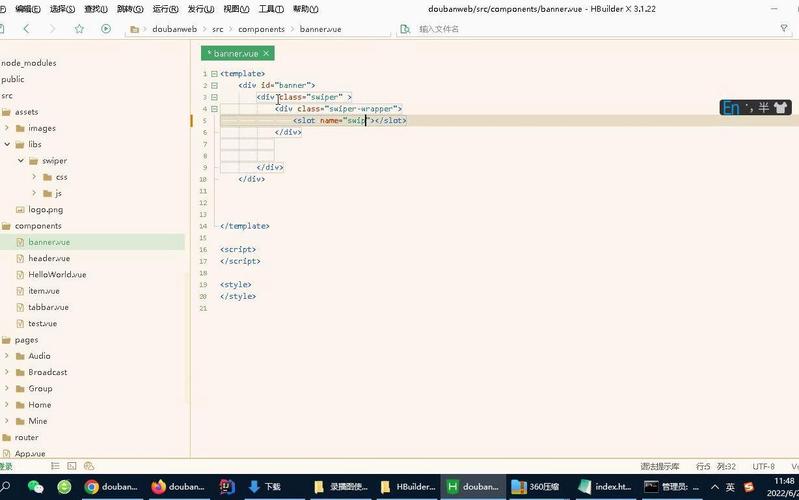This screenshot has width=799, height=500.
Task: Click the Sogou S icon in system tray
Action: (x=749, y=487)
